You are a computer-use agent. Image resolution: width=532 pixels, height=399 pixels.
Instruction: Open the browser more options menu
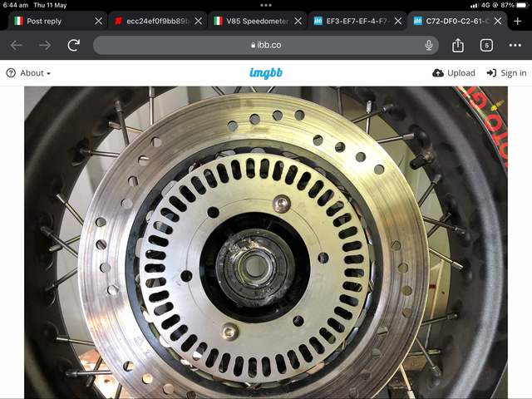tap(515, 45)
